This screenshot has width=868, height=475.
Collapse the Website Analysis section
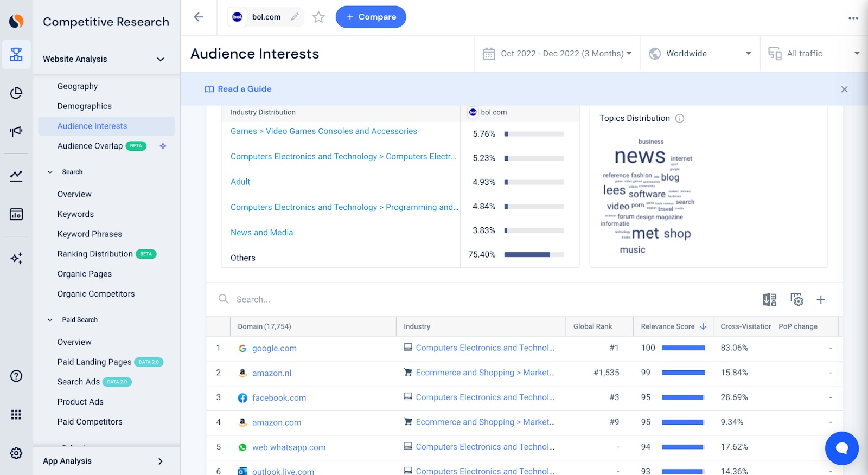tap(160, 59)
